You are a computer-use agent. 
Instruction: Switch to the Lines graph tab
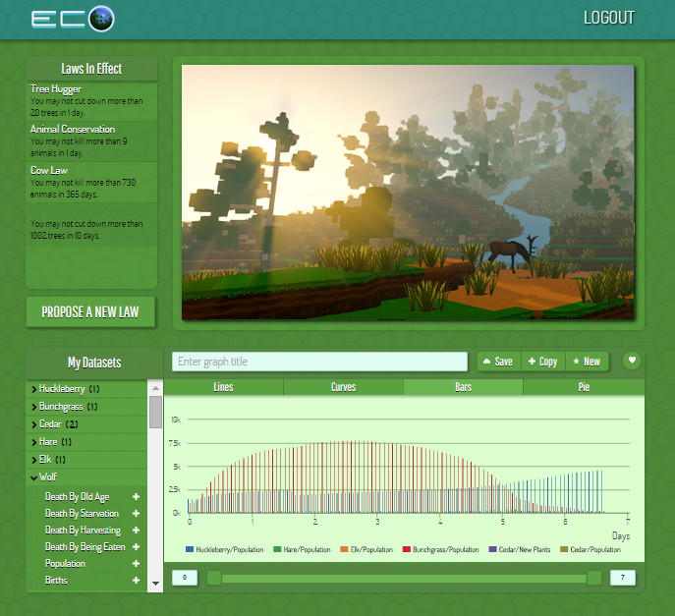(x=223, y=387)
